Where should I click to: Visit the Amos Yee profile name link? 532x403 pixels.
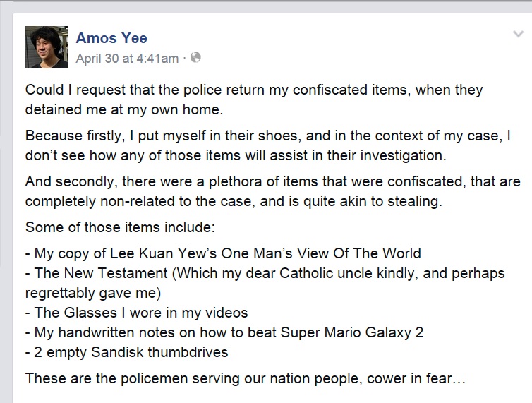(111, 37)
